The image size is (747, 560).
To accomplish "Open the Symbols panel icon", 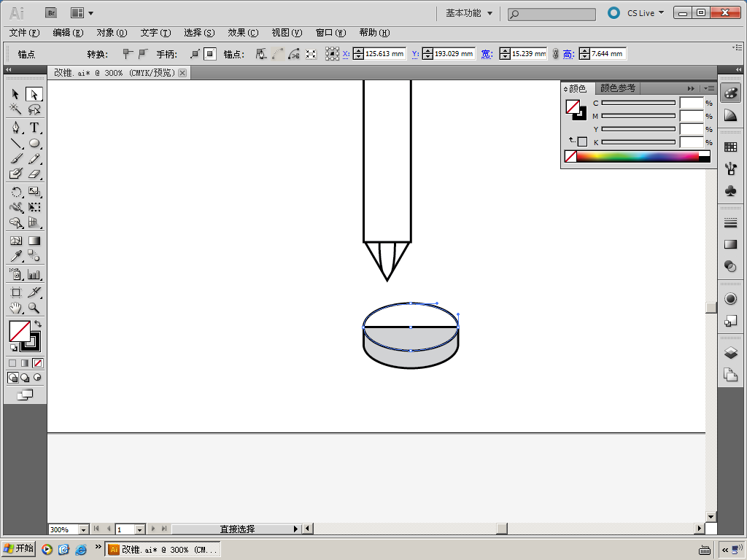I will pyautogui.click(x=730, y=190).
